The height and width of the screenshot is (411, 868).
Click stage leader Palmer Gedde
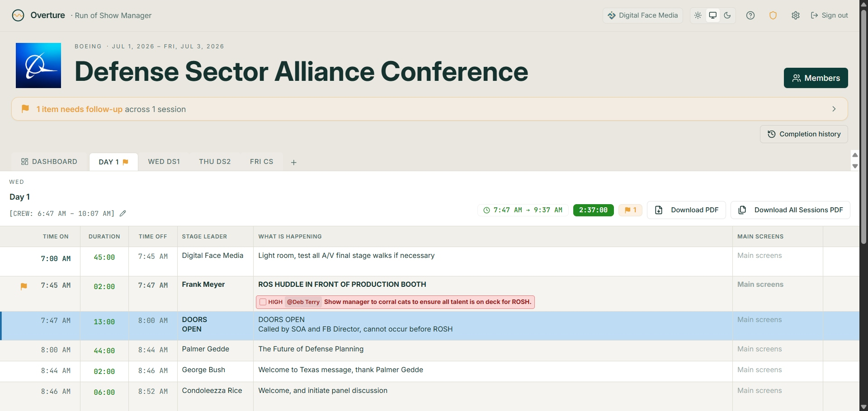tap(206, 349)
